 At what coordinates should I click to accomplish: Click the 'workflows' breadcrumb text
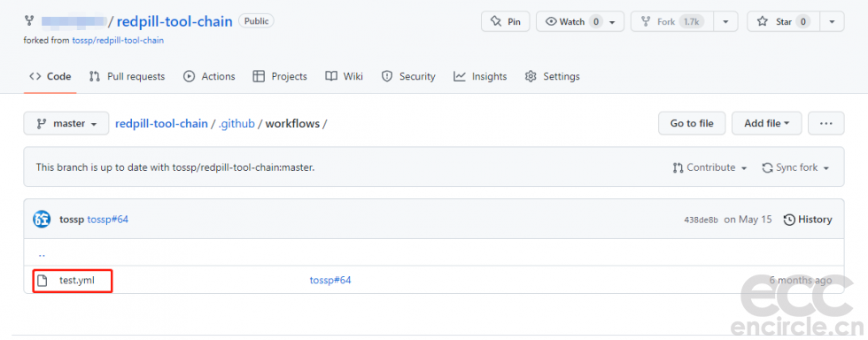(x=292, y=123)
